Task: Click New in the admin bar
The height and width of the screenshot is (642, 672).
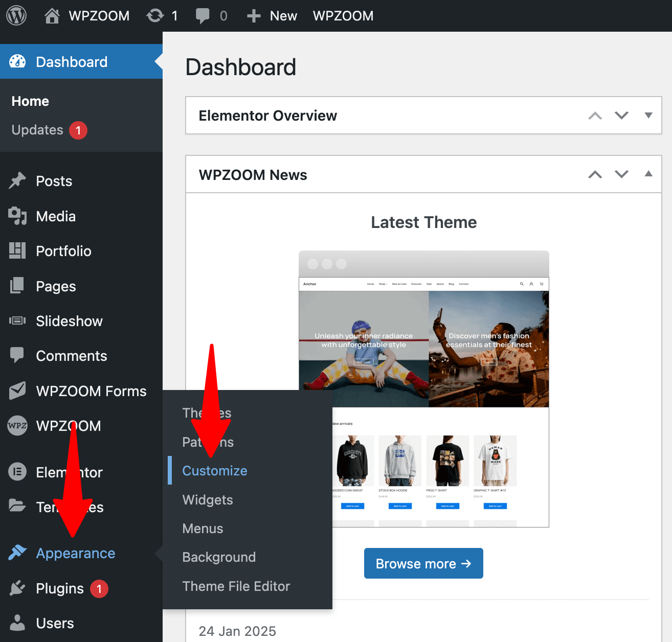Action: (283, 16)
